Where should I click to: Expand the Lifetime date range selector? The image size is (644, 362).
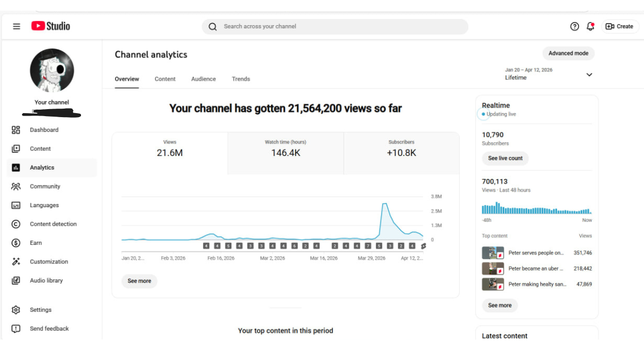(x=515, y=77)
